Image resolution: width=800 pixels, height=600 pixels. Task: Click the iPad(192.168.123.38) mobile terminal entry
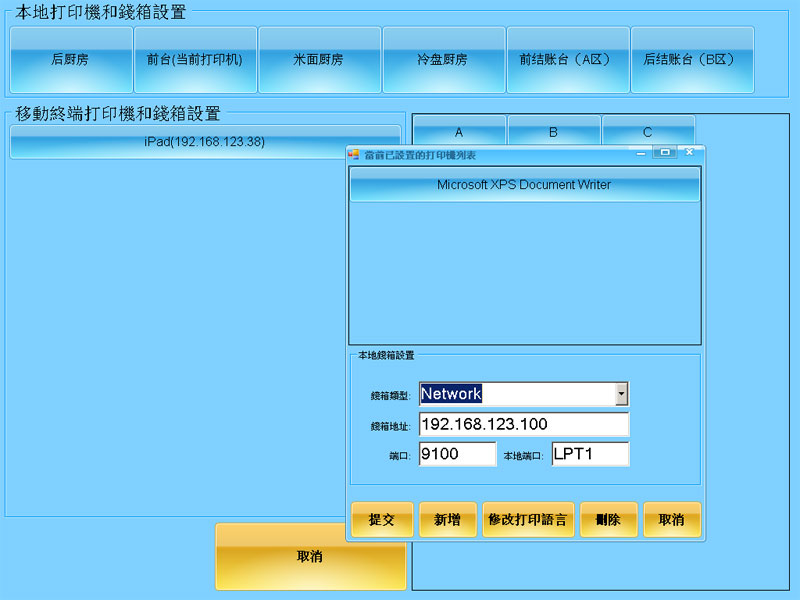[x=204, y=142]
